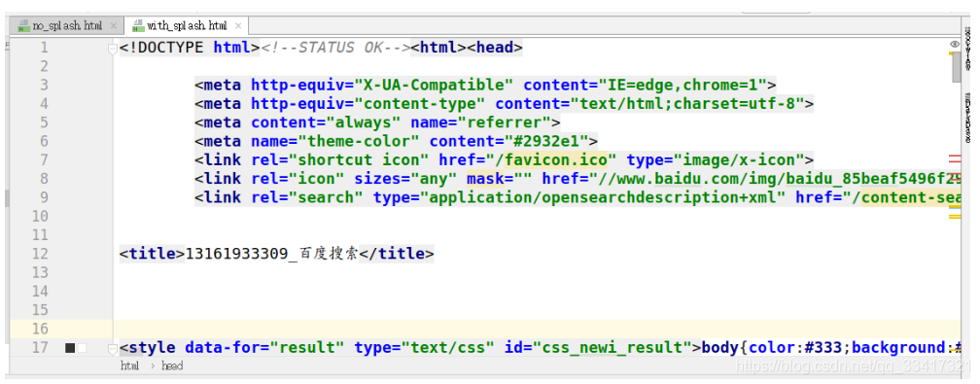Select the with_splash.html editor tab
The image size is (980, 384).
point(187,25)
